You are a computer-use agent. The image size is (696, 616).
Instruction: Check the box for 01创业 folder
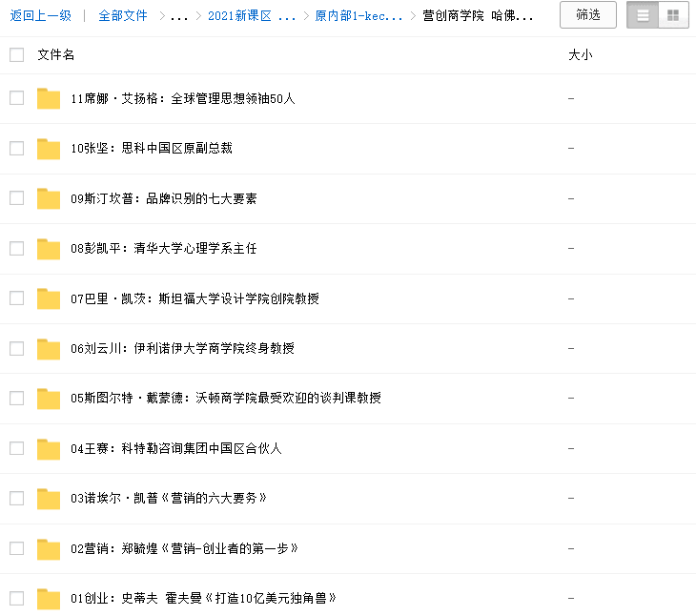[17, 598]
